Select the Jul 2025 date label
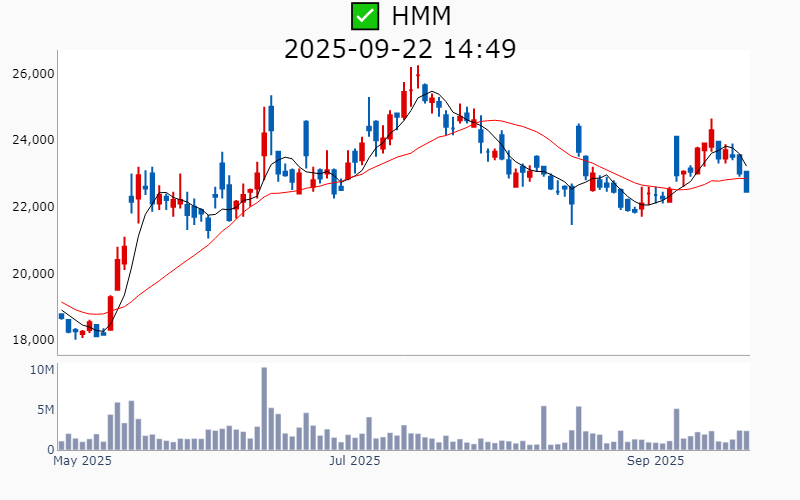The width and height of the screenshot is (800, 500). click(x=355, y=461)
